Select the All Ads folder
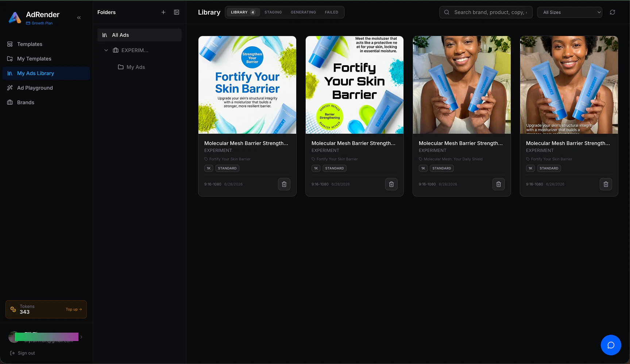Viewport: 630px width, 364px height. point(139,35)
